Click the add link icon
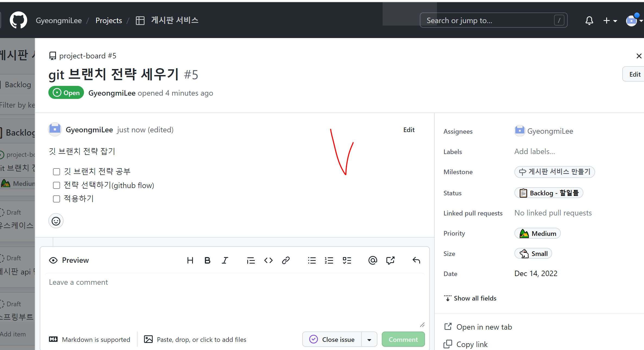Image resolution: width=644 pixels, height=350 pixels. coord(286,260)
